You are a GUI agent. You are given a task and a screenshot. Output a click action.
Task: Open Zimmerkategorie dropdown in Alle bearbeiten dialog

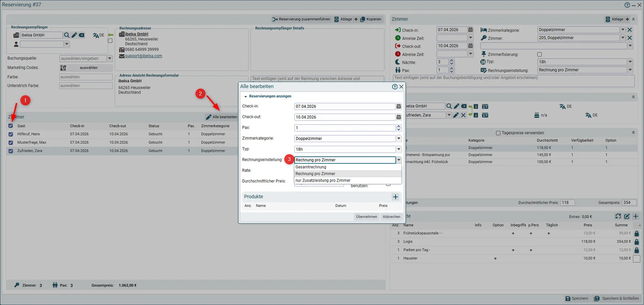(x=398, y=139)
